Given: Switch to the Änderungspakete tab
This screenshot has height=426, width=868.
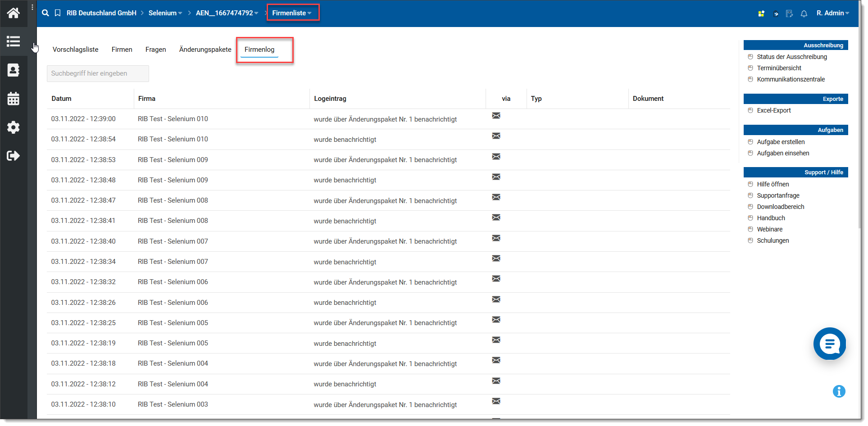Looking at the screenshot, I should click(x=205, y=50).
